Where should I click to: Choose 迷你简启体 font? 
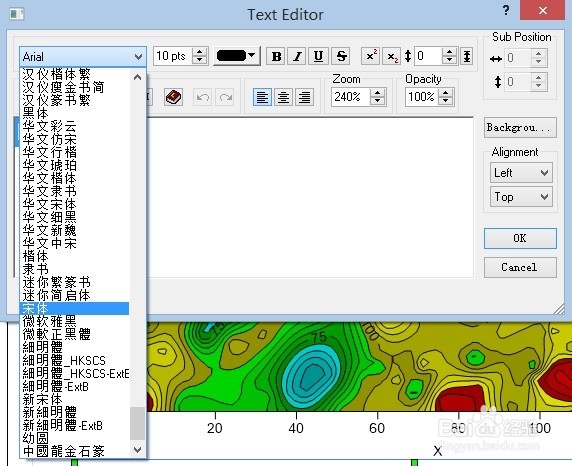(x=74, y=295)
